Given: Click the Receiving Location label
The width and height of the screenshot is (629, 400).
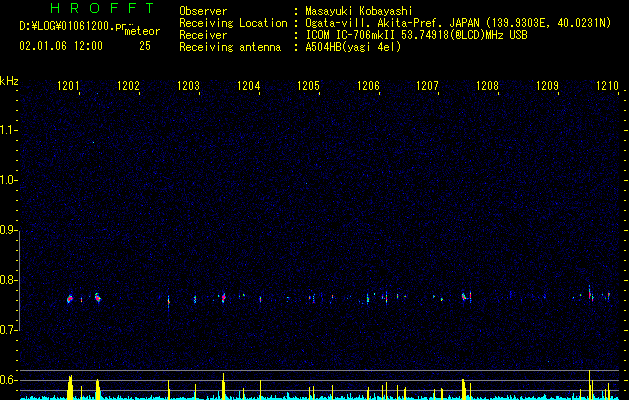Looking at the screenshot, I should coord(233,23).
